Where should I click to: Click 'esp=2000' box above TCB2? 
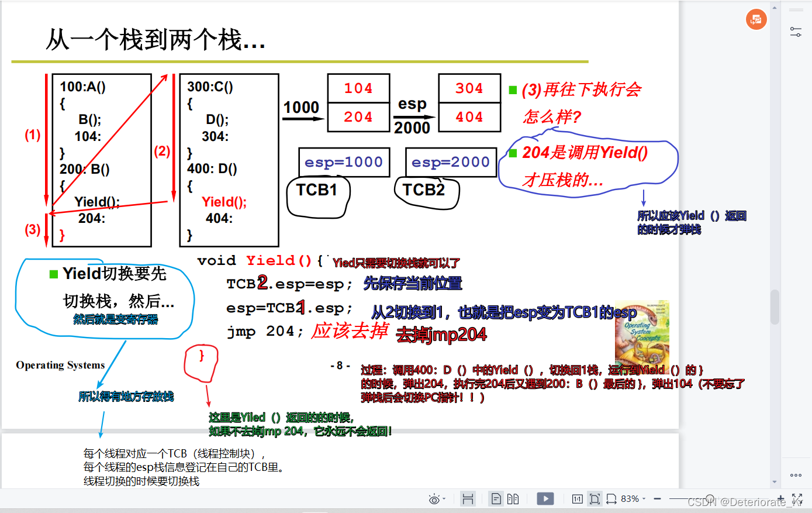tap(451, 162)
